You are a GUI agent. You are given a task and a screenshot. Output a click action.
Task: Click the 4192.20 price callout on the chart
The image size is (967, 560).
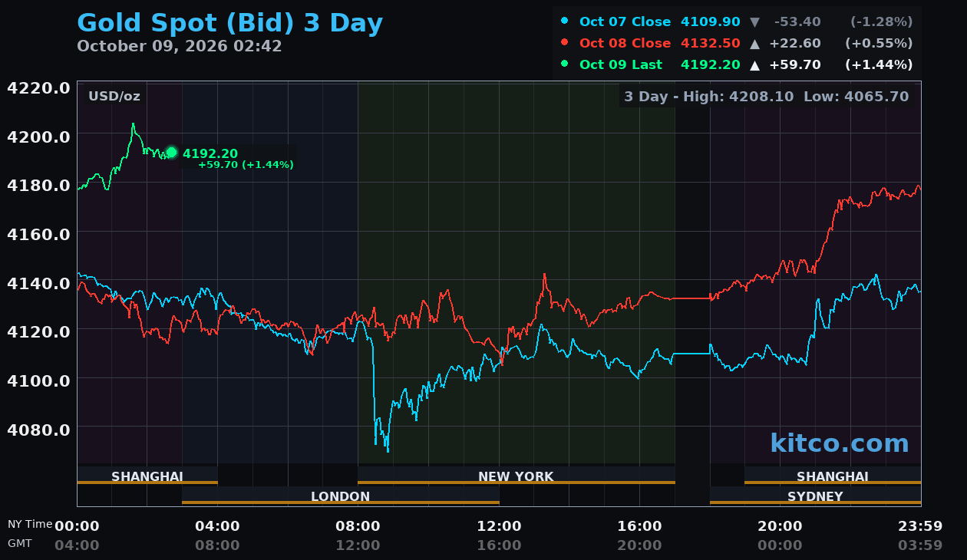point(210,153)
